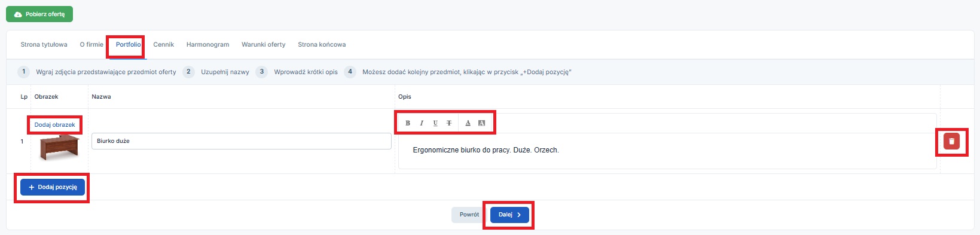This screenshot has width=980, height=235.
Task: Underline the description text
Action: [x=435, y=123]
